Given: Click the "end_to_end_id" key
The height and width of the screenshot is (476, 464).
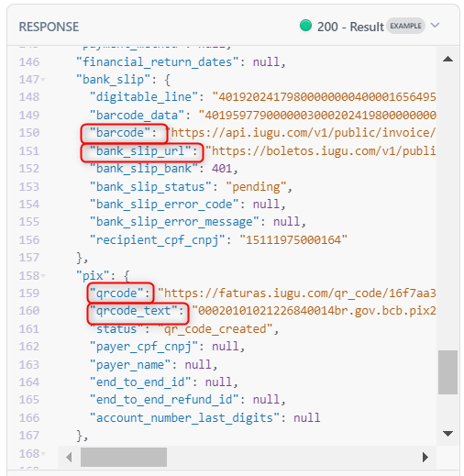Looking at the screenshot, I should [140, 382].
